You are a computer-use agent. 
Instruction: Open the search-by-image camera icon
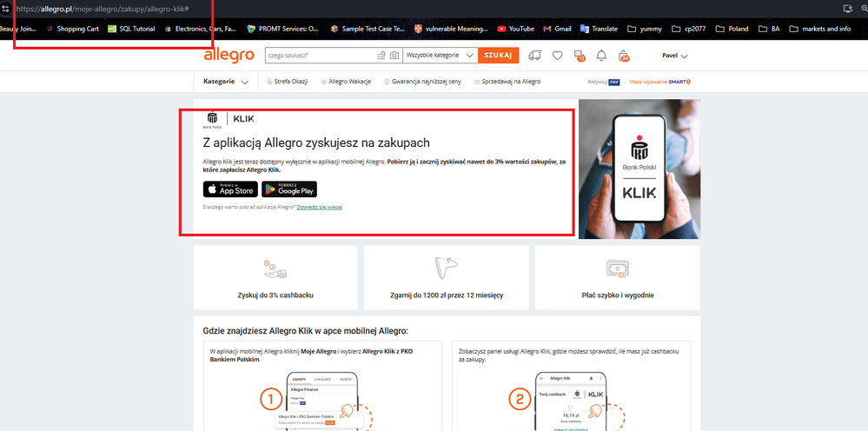pos(394,56)
